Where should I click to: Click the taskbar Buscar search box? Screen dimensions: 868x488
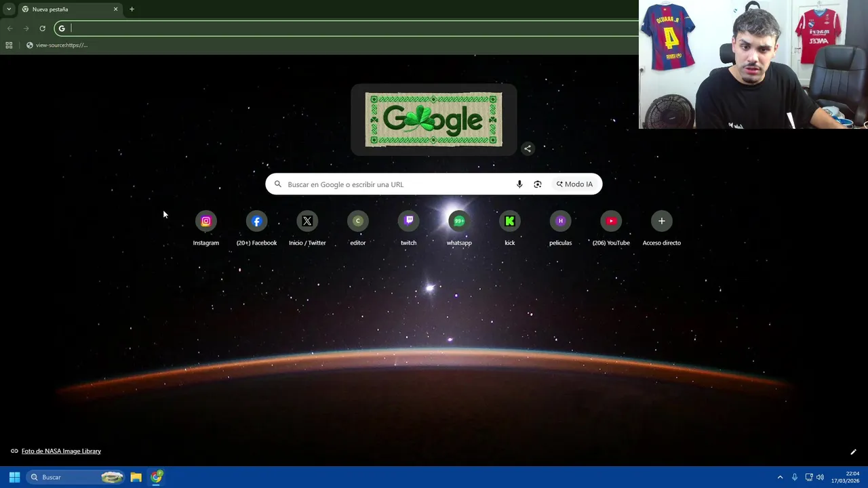click(x=76, y=477)
